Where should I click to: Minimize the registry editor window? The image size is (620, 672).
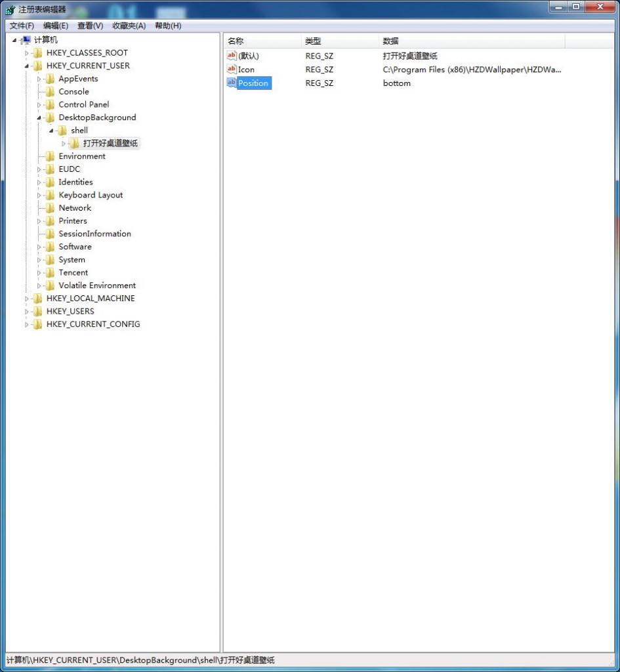(x=559, y=7)
